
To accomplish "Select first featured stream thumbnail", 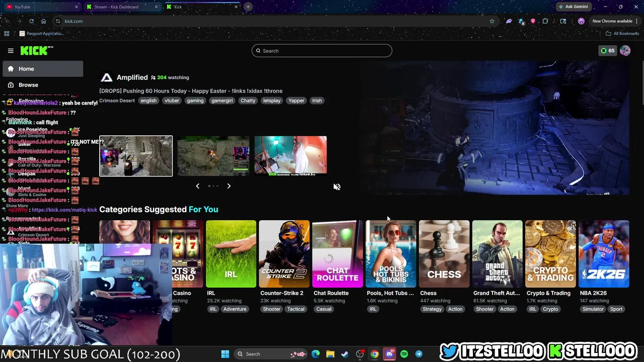I will click(136, 156).
